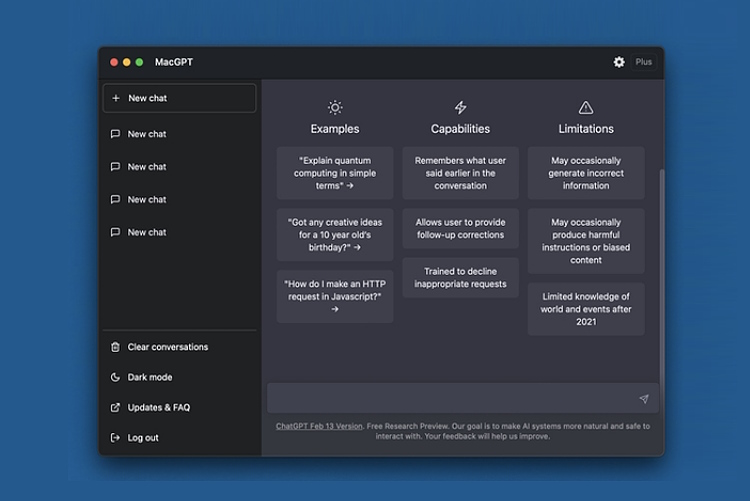750x501 pixels.
Task: Click the Log out arrow icon
Action: click(116, 437)
